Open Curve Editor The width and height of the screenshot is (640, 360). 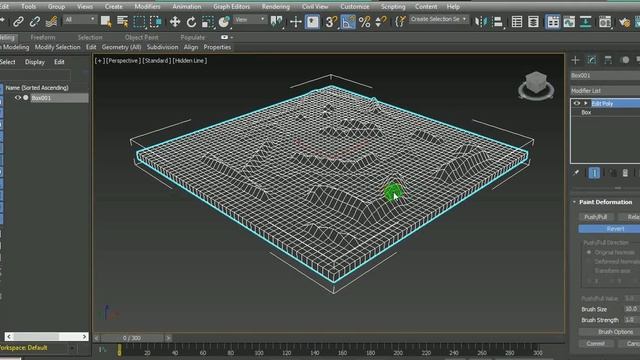click(x=569, y=22)
